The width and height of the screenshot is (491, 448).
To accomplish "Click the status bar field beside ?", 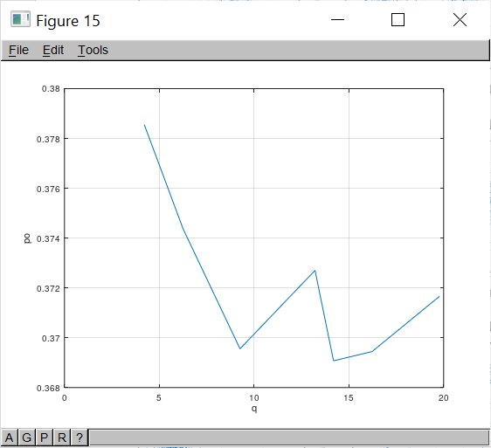I will point(289,438).
